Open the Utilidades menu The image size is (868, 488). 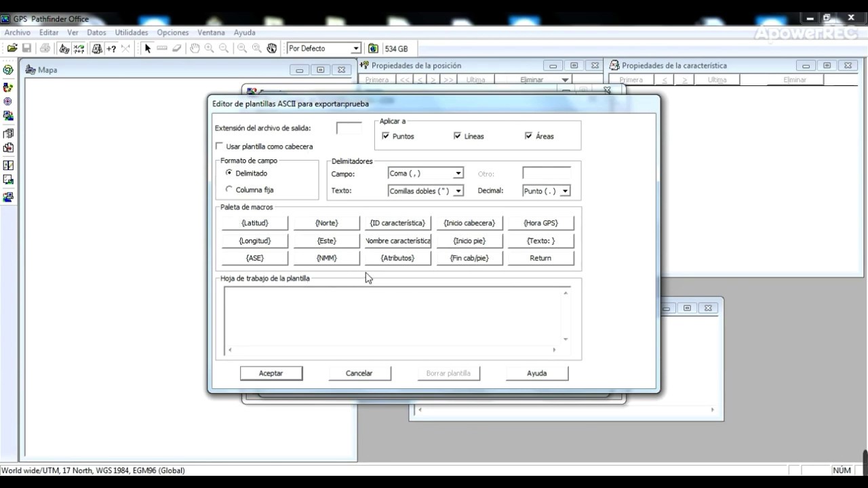tap(132, 33)
